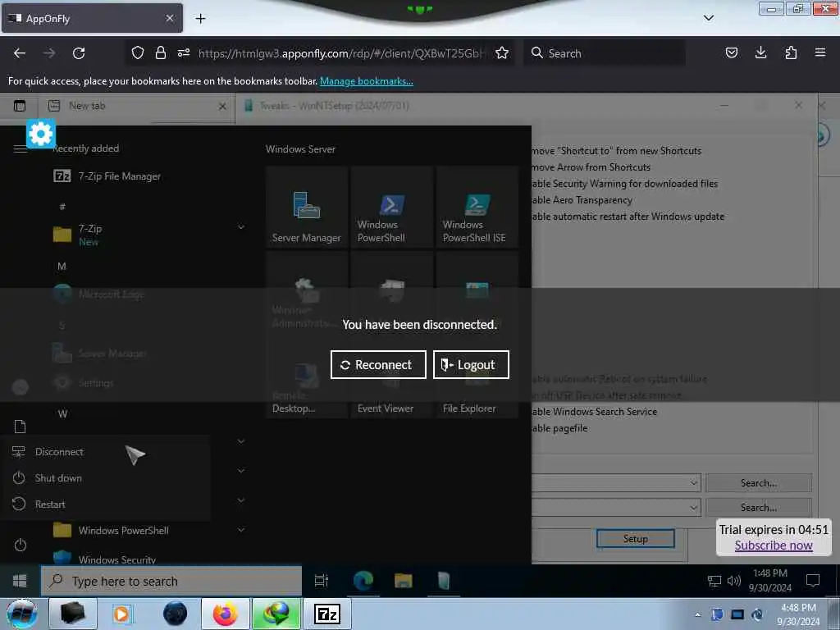840x630 pixels.
Task: Click the Type here to search box
Action: 171,582
